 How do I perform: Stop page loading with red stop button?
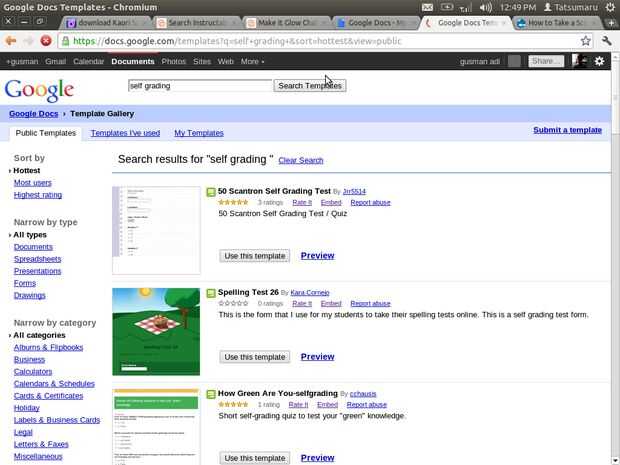click(x=46, y=41)
